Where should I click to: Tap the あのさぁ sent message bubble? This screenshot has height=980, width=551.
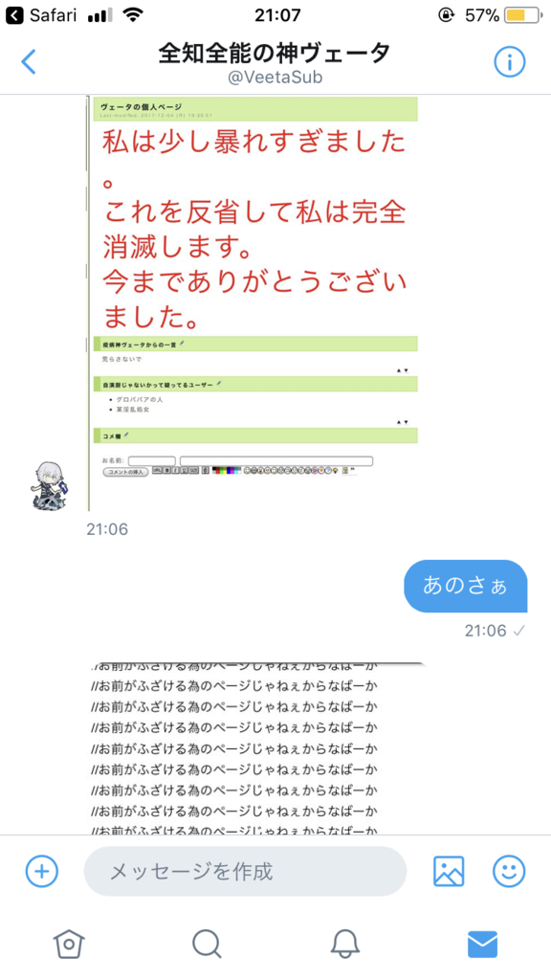click(x=466, y=586)
